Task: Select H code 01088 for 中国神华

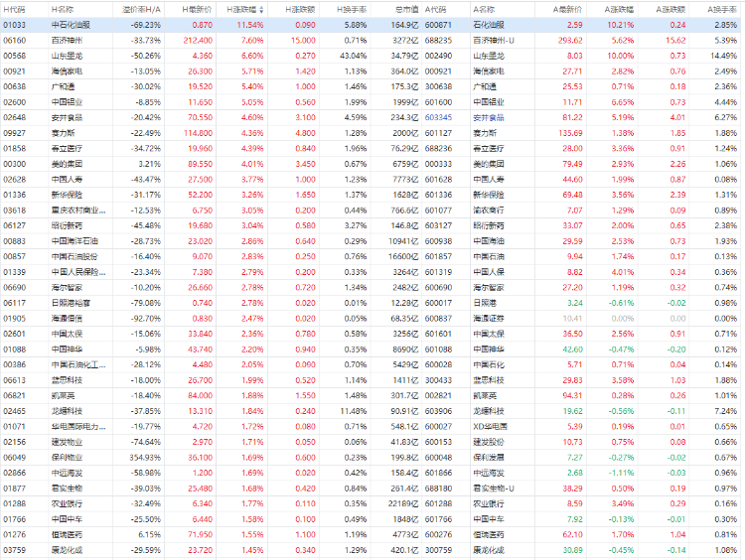Action: (x=14, y=350)
